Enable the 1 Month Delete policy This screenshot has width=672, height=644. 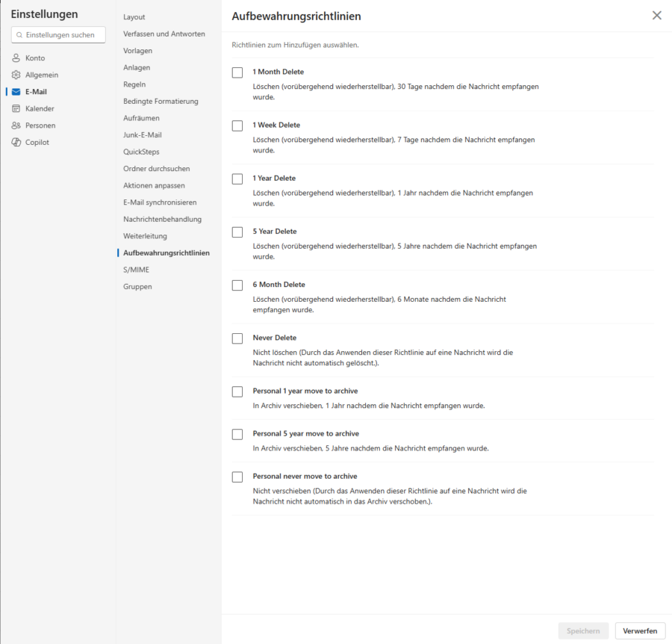237,72
